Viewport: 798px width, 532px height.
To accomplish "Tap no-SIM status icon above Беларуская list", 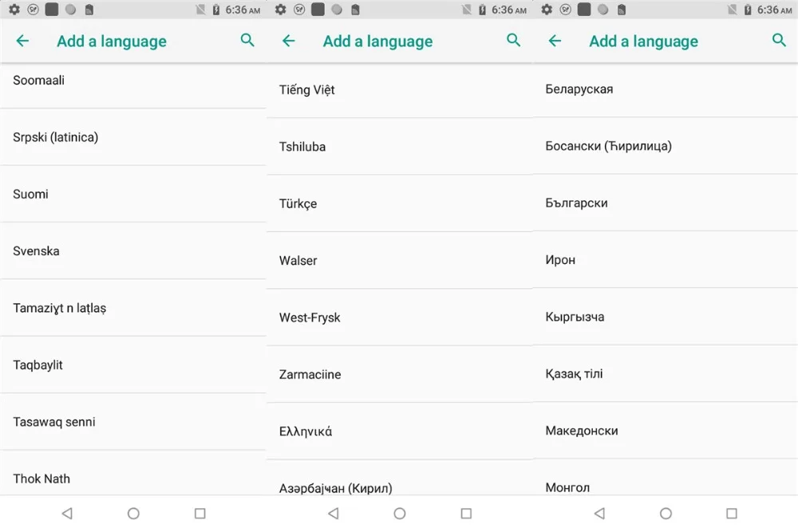I will [733, 10].
